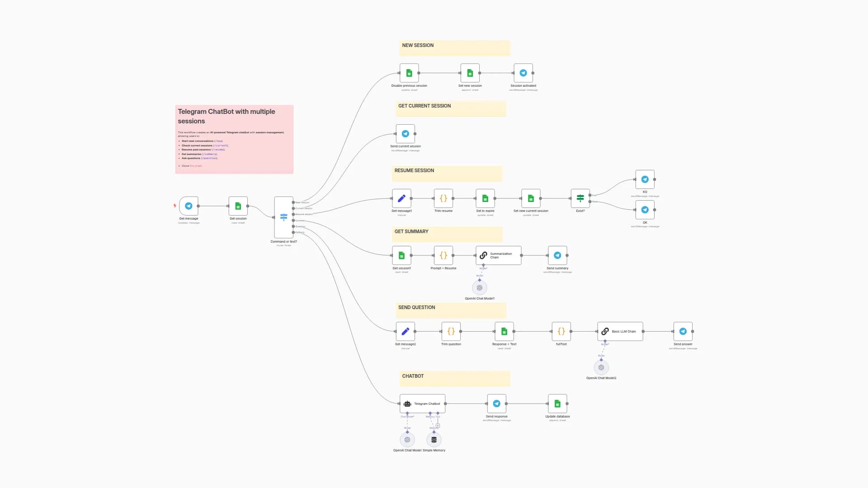Click the 'New session' switch output connector

point(293,202)
